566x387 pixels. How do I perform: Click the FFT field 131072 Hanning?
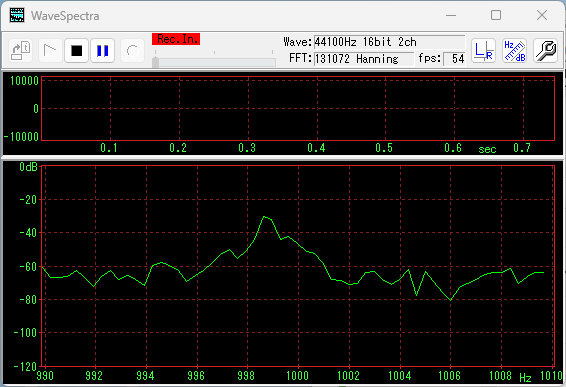[x=364, y=58]
